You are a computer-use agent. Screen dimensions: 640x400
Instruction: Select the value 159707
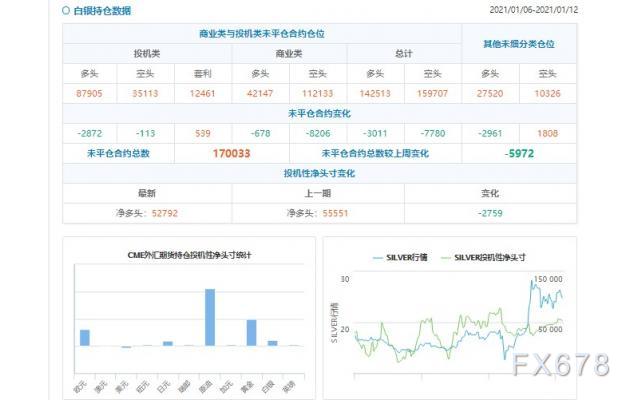click(x=432, y=93)
